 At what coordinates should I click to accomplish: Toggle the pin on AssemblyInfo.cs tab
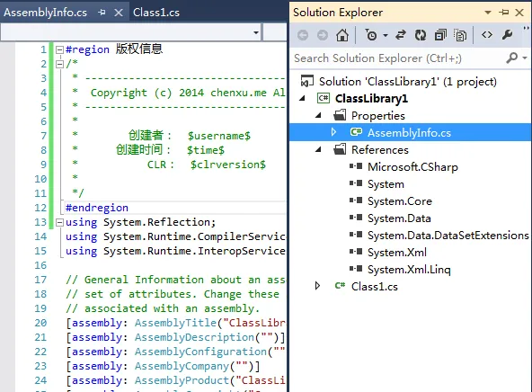tap(102, 13)
